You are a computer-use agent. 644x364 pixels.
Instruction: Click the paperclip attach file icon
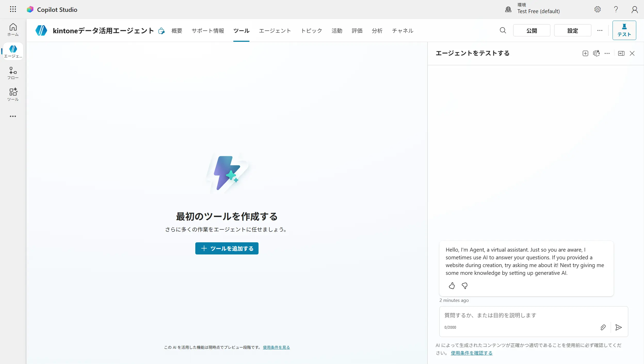click(603, 327)
